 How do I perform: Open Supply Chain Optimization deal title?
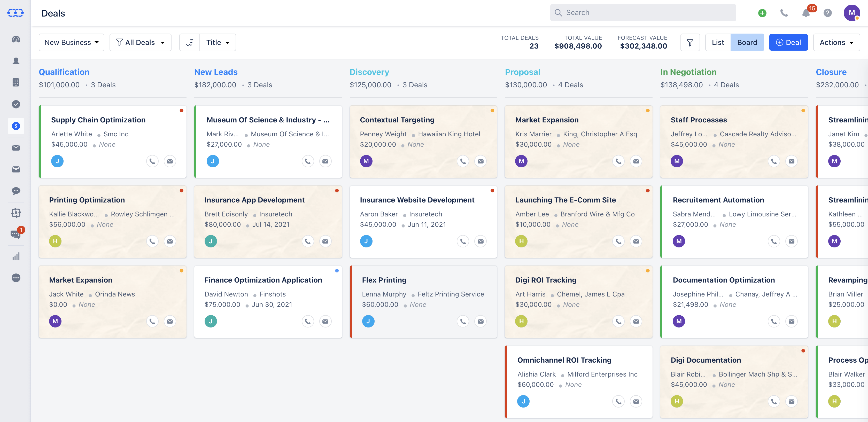pos(98,120)
